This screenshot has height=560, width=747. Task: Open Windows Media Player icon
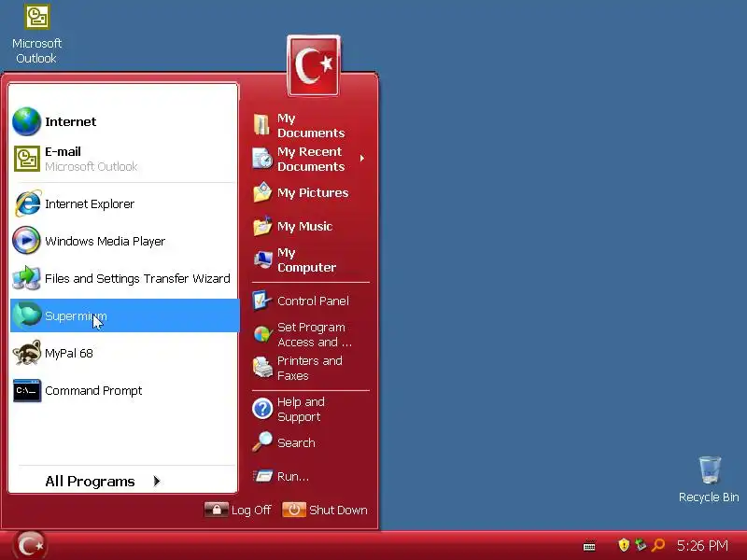[x=27, y=241]
